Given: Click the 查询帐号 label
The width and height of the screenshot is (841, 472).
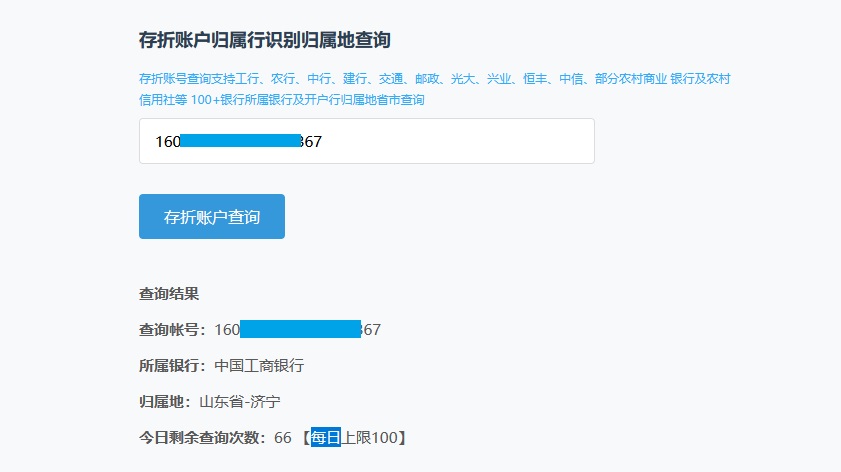Looking at the screenshot, I should point(173,330).
